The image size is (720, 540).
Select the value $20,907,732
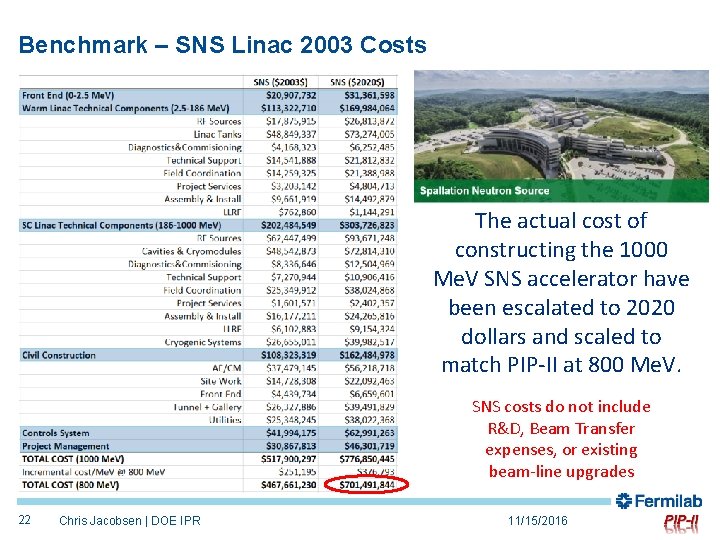(x=291, y=96)
